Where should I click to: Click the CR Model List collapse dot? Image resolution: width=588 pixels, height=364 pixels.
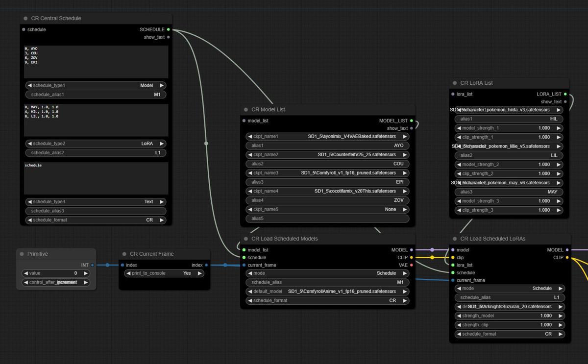coord(246,110)
